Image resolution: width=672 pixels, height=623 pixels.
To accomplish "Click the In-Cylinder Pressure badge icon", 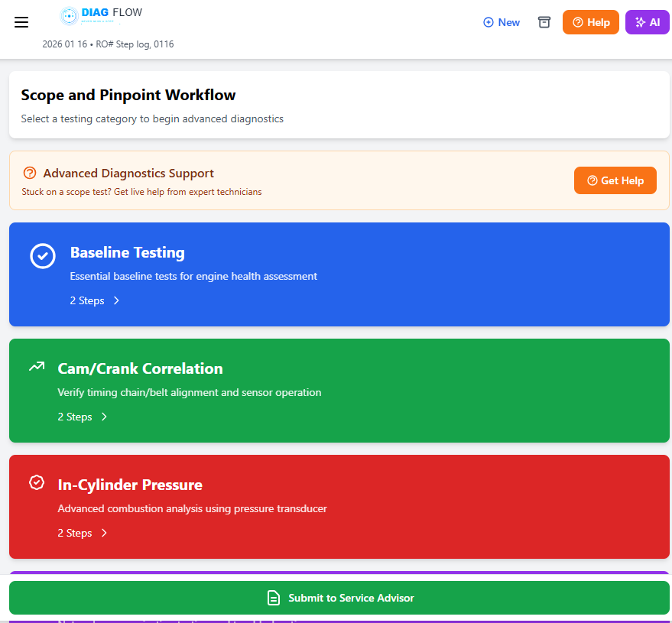I will pos(37,482).
